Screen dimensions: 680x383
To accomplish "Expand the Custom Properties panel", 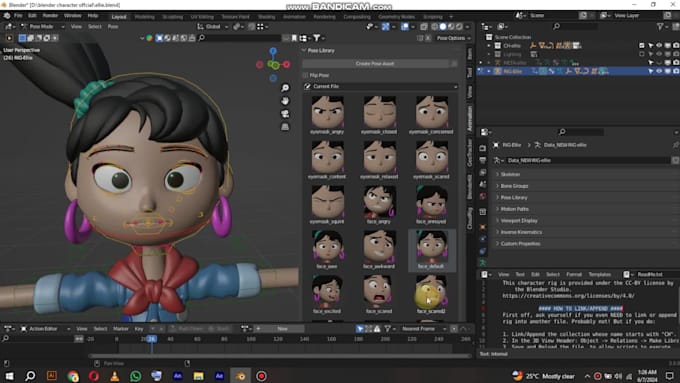I will pyautogui.click(x=520, y=244).
